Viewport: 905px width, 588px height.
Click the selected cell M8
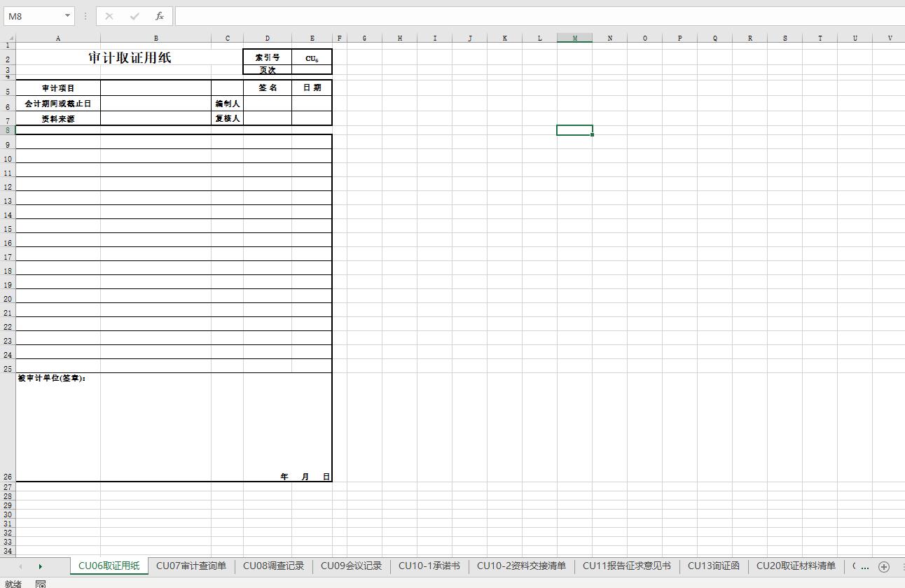575,130
